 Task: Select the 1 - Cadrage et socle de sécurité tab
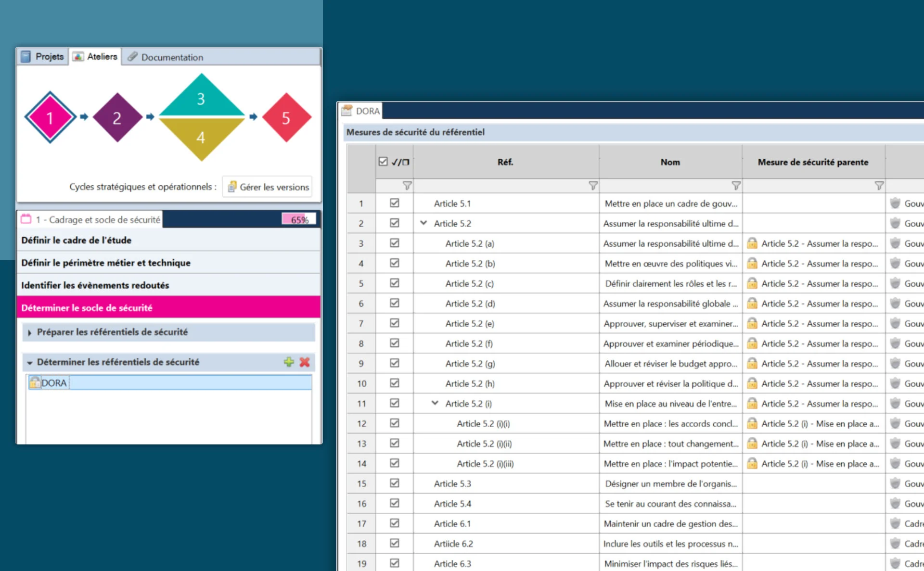click(x=90, y=219)
